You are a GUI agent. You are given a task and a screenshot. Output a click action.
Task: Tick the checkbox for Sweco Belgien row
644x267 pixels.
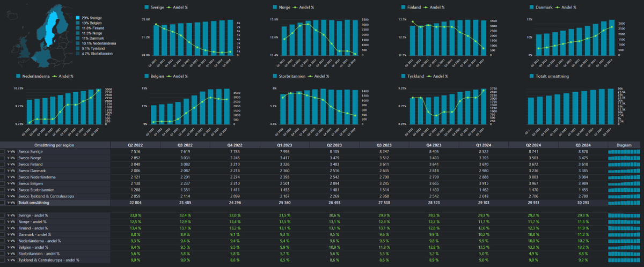pyautogui.click(x=3, y=184)
